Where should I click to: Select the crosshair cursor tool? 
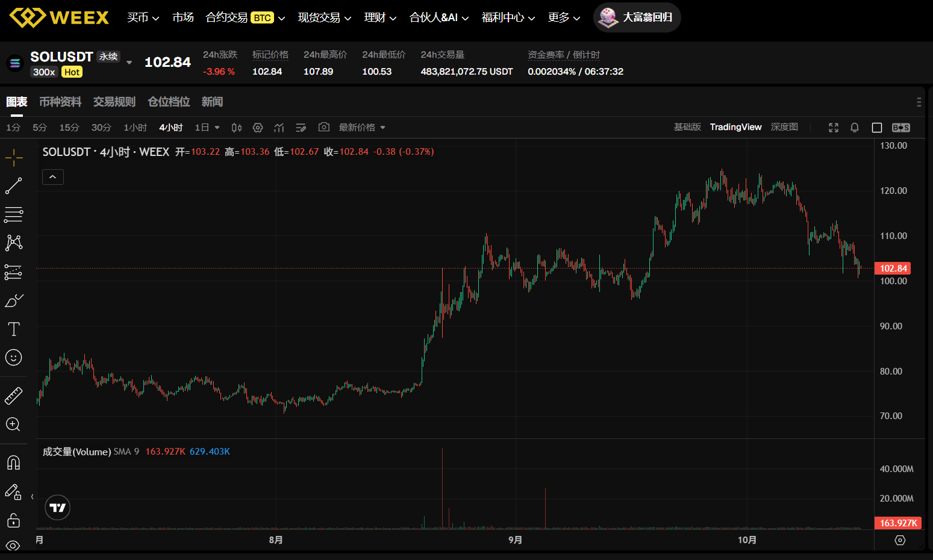[14, 158]
